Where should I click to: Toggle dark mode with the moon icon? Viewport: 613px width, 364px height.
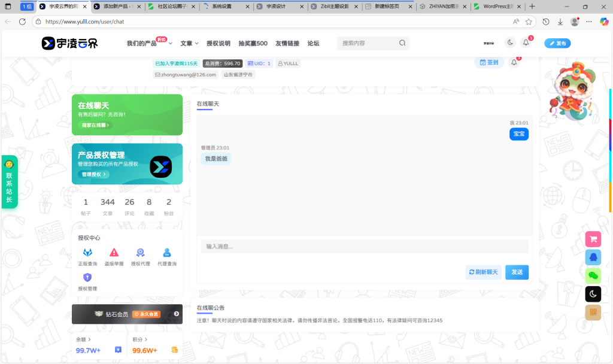[593, 294]
